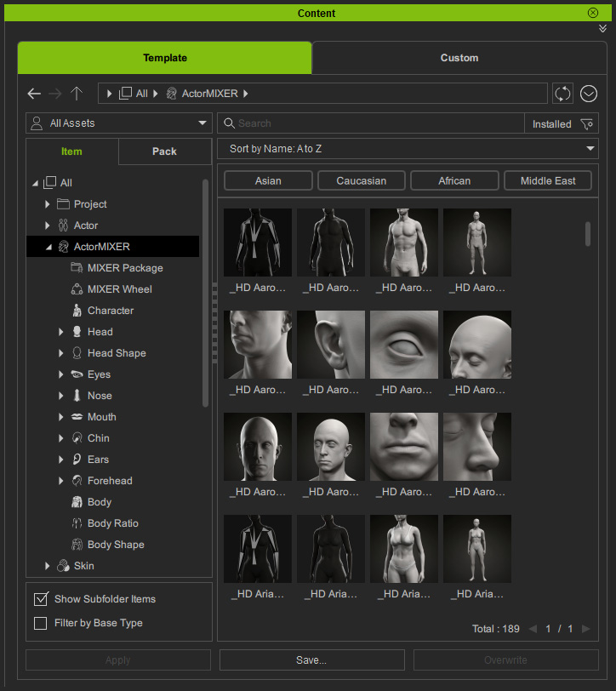Switch to the Pack tab
Viewport: 616px width, 691px height.
[x=165, y=151]
